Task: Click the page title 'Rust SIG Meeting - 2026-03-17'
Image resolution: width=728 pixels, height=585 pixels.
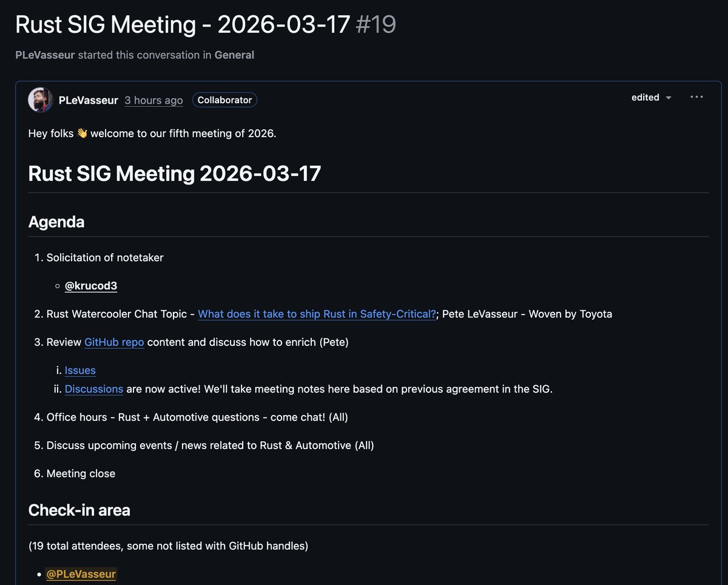Action: coord(183,24)
